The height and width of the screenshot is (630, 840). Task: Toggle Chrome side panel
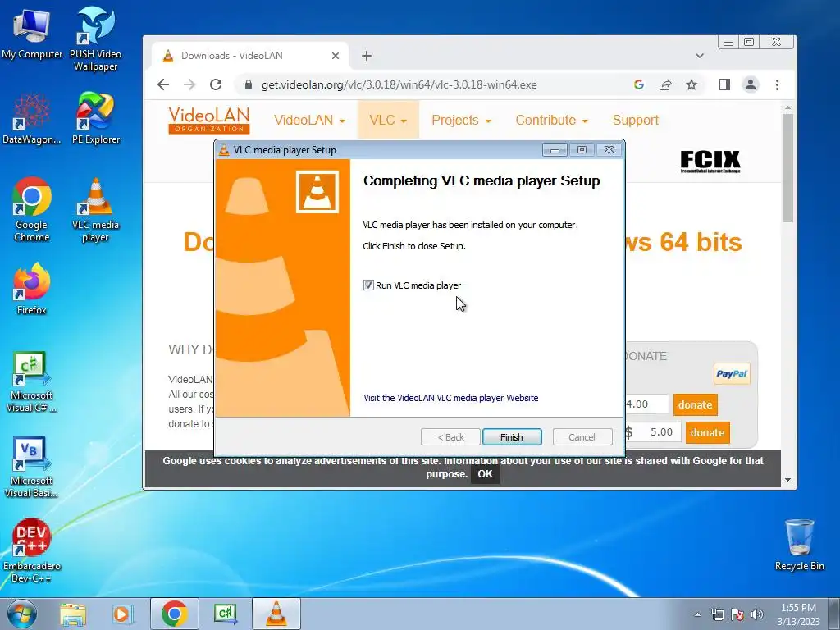(x=724, y=84)
